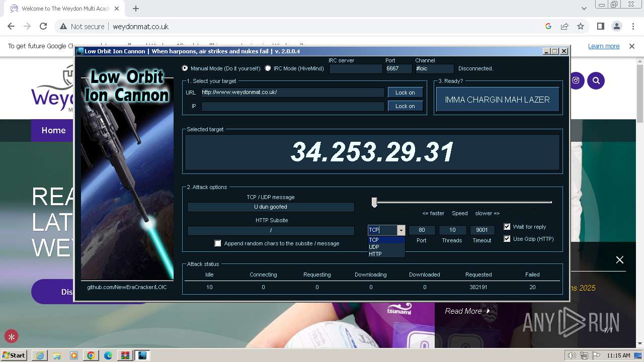Click the Chrome icon in the taskbar
This screenshot has width=644, height=362.
pyautogui.click(x=91, y=355)
